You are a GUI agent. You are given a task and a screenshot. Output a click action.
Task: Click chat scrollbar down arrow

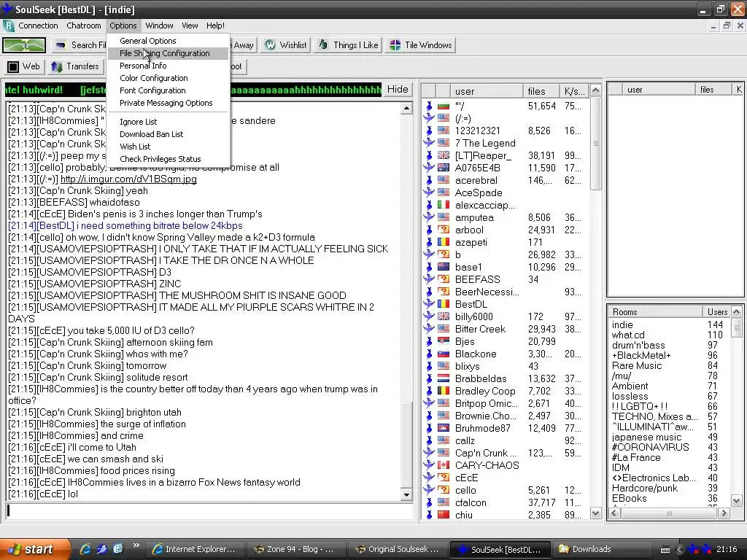406,495
